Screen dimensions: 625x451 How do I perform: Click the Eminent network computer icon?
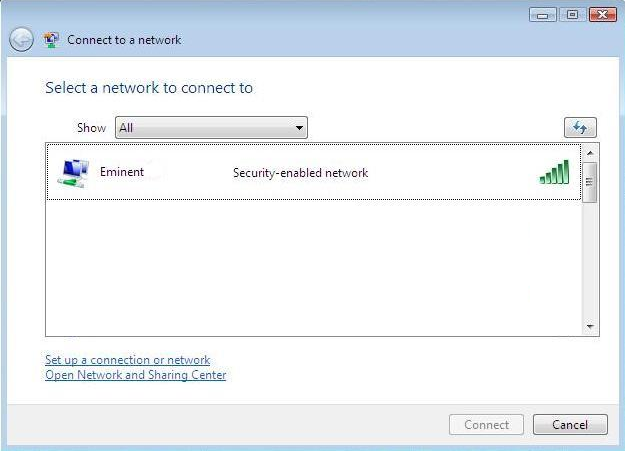(73, 173)
